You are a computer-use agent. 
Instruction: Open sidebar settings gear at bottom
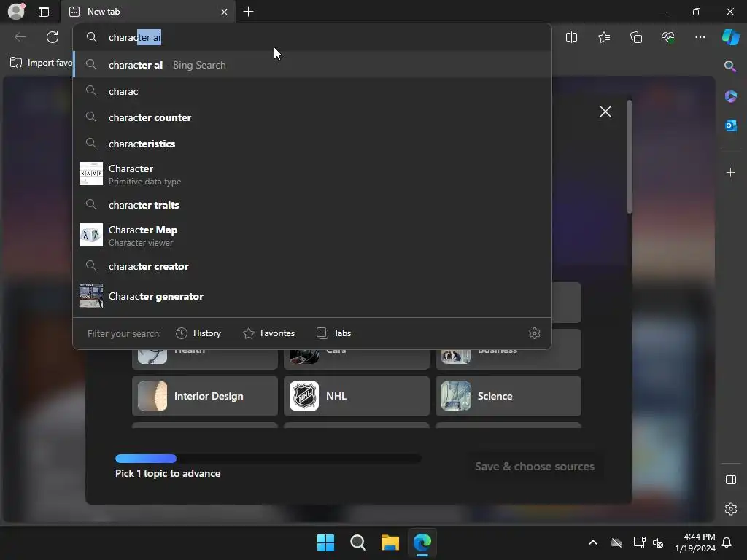tap(730, 509)
